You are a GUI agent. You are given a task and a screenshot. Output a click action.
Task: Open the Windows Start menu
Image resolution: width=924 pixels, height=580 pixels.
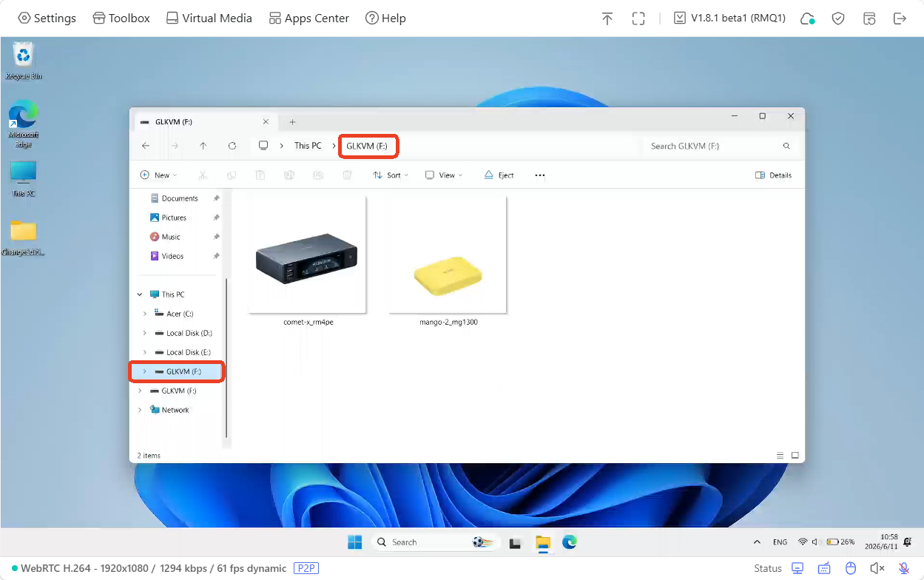tap(355, 542)
